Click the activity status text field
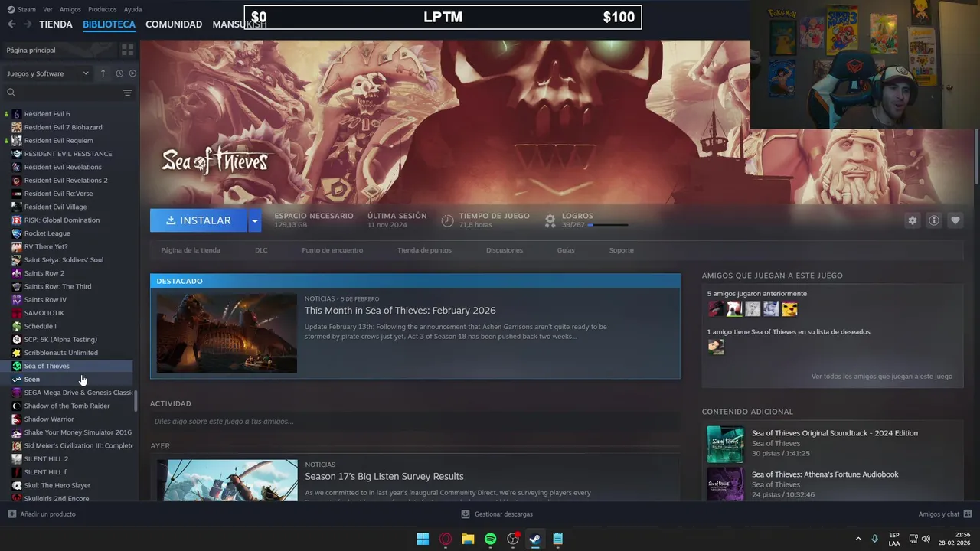The width and height of the screenshot is (980, 551). 415,422
